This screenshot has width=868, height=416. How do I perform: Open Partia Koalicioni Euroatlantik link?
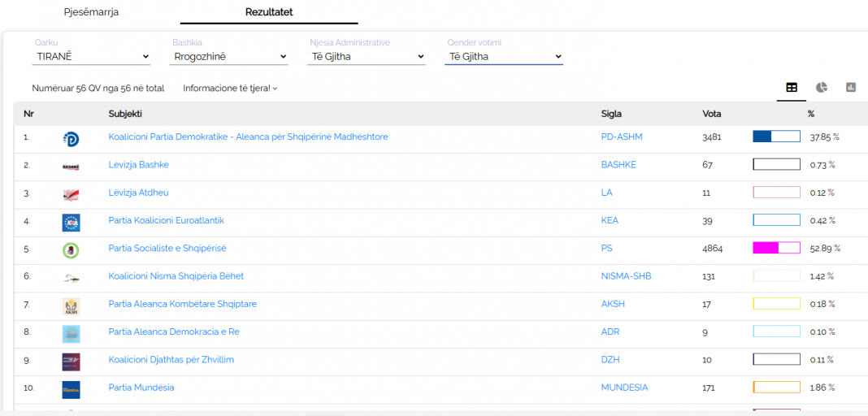(166, 220)
